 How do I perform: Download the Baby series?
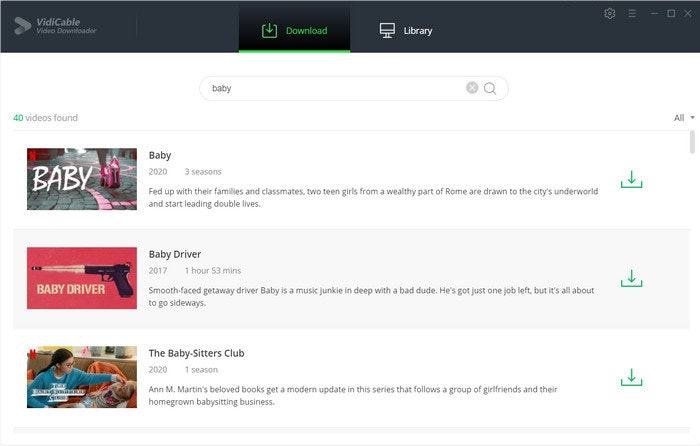pyautogui.click(x=631, y=179)
